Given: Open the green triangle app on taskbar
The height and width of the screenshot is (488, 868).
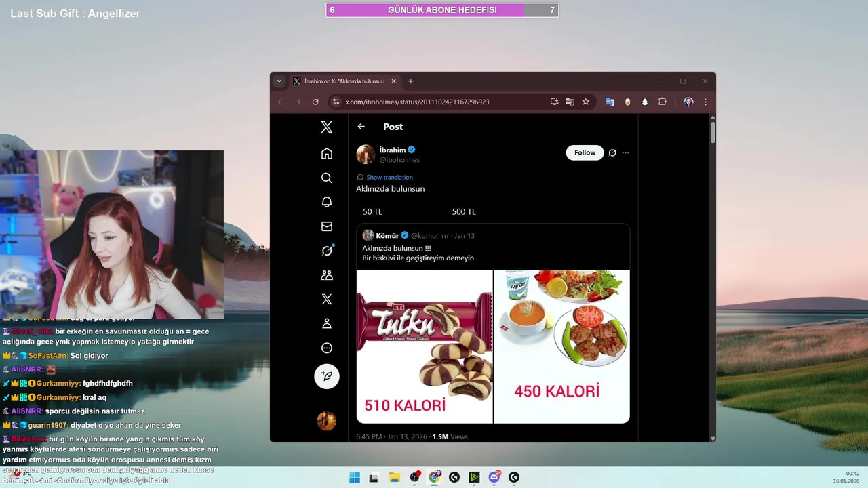Looking at the screenshot, I should tap(474, 477).
